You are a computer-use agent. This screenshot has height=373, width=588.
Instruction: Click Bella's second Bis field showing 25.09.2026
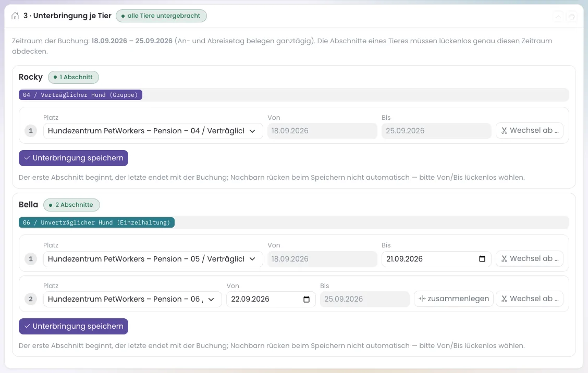(364, 299)
